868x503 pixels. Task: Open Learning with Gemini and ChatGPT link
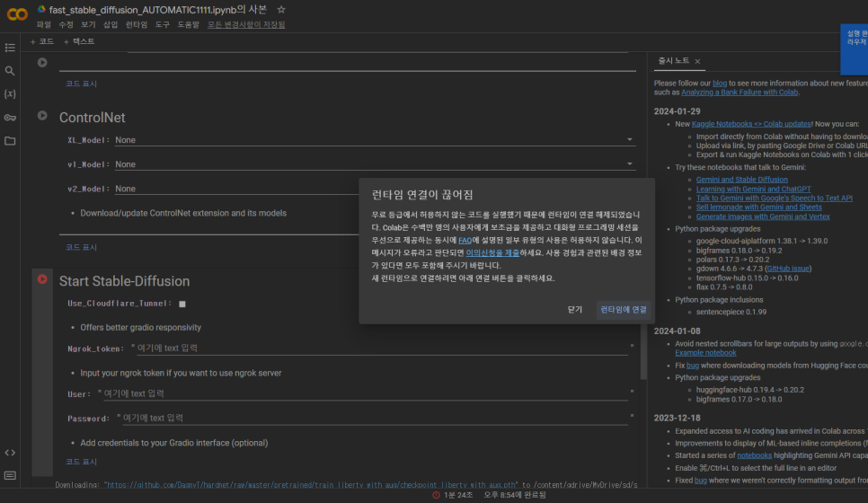tap(753, 189)
